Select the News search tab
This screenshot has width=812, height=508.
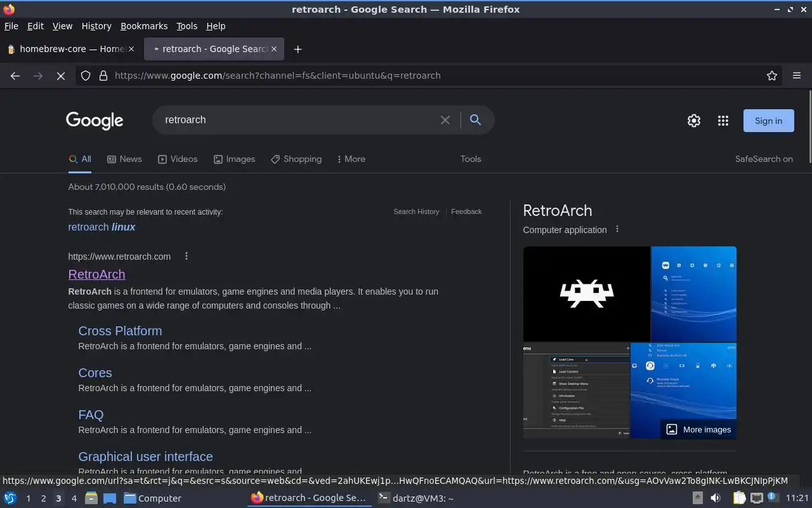(124, 159)
